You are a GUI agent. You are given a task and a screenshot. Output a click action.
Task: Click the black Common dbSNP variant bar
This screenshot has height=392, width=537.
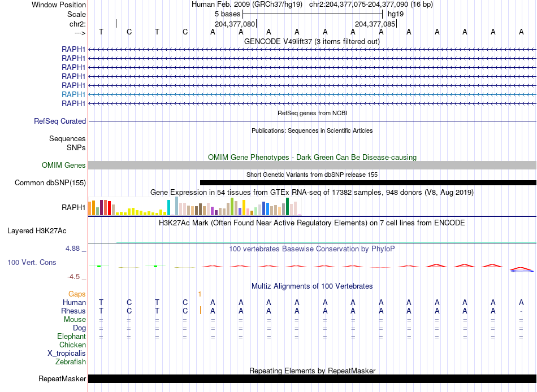point(368,183)
